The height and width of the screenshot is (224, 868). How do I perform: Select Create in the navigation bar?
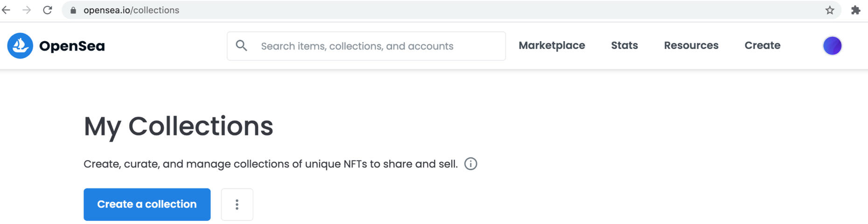763,45
